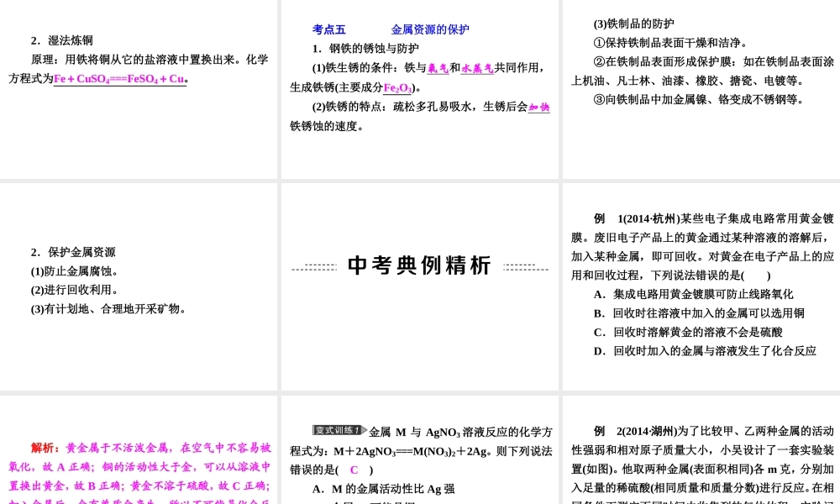Image resolution: width=840 pixels, height=504 pixels.
Task: Click the heading (3)铁制品的防护
Action: (633, 24)
